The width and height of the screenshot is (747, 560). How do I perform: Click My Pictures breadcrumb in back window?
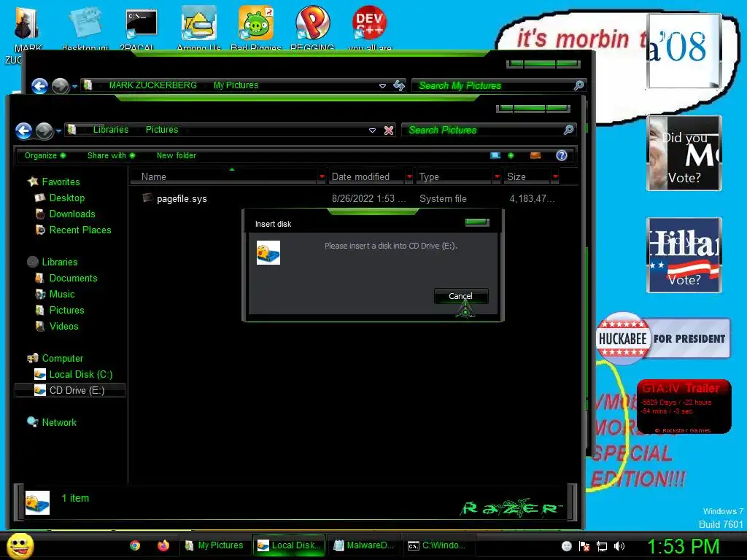point(236,85)
